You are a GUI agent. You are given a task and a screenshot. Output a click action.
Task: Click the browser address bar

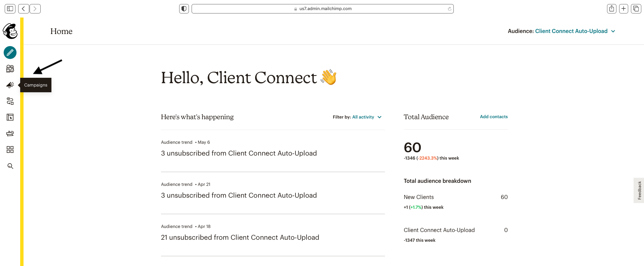click(x=322, y=9)
